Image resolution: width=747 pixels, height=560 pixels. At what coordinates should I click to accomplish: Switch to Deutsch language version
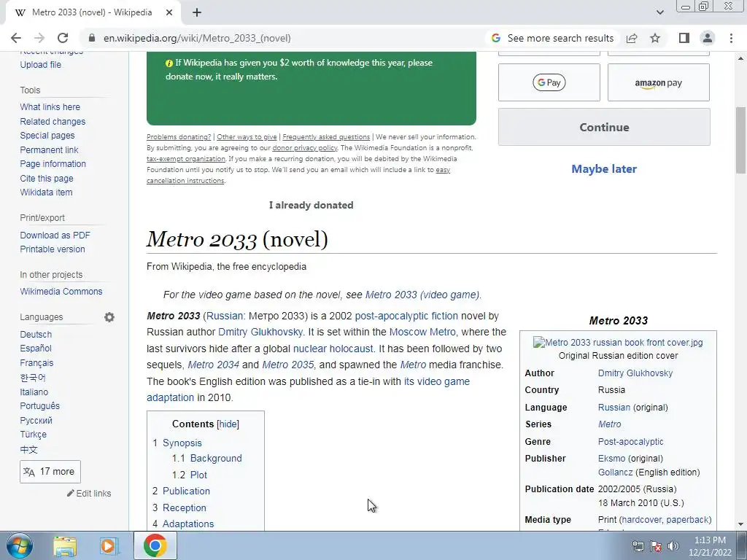(36, 335)
